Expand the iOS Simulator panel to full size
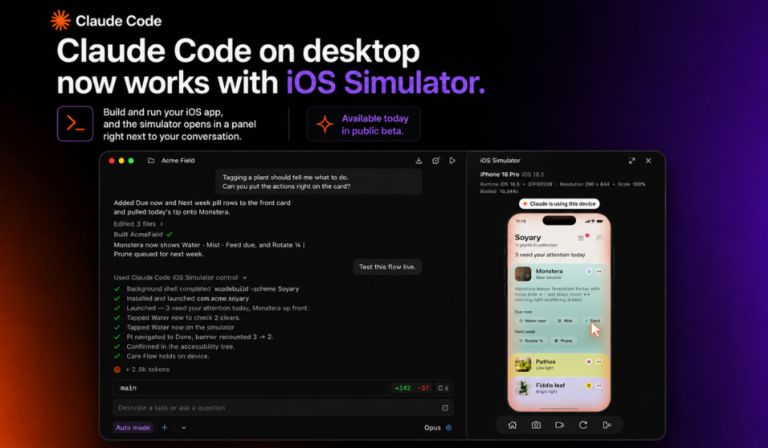The width and height of the screenshot is (768, 448). (x=632, y=161)
